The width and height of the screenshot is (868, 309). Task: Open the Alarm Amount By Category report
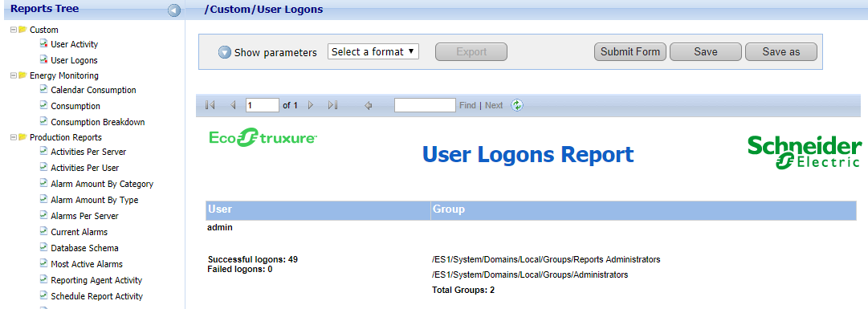pyautogui.click(x=102, y=184)
